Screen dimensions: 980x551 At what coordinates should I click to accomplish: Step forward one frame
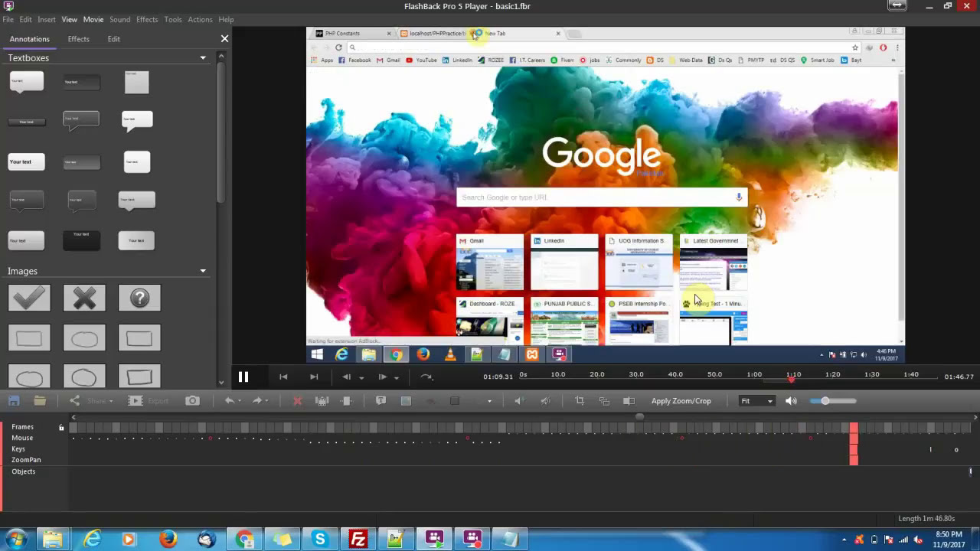pos(383,377)
